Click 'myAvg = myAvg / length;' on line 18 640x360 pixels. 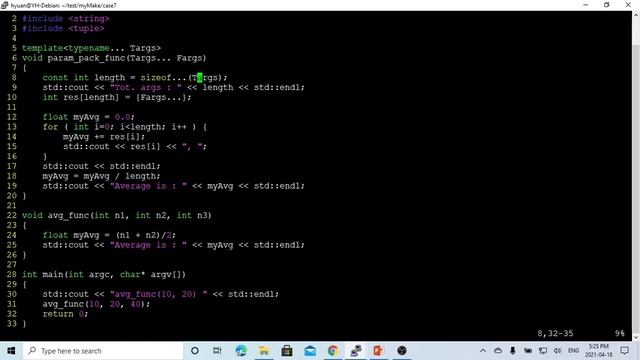point(101,176)
